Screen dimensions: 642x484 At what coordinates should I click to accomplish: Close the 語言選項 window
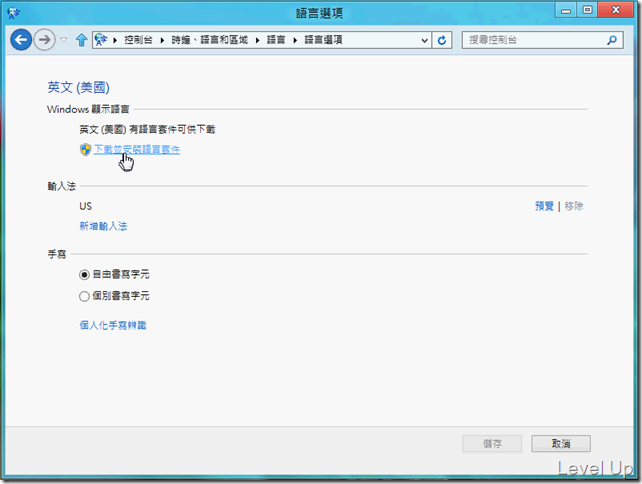pyautogui.click(x=616, y=10)
